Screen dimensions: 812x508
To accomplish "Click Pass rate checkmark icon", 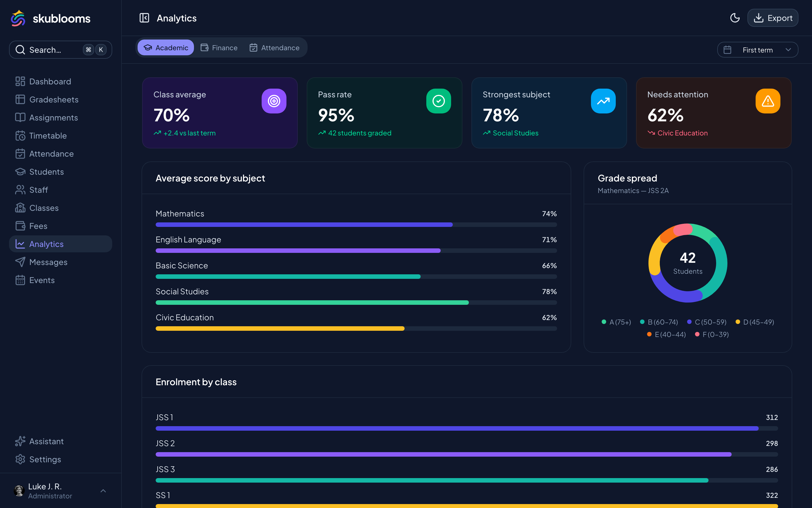I will pyautogui.click(x=438, y=101).
